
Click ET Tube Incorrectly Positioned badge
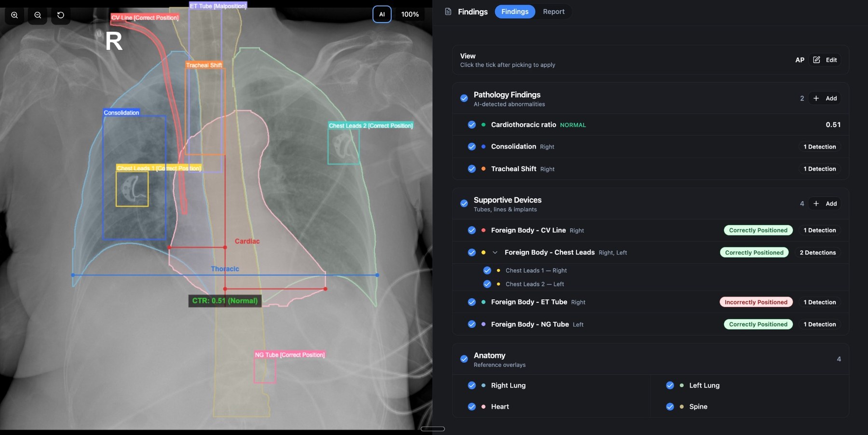(756, 302)
